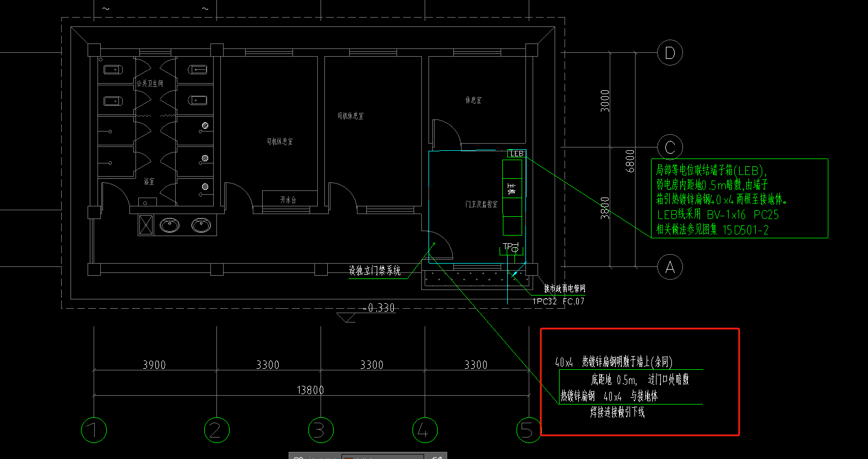Click the 1PC32 FC.07 conduit label
Viewport: 868px width, 459px height.
pos(558,301)
